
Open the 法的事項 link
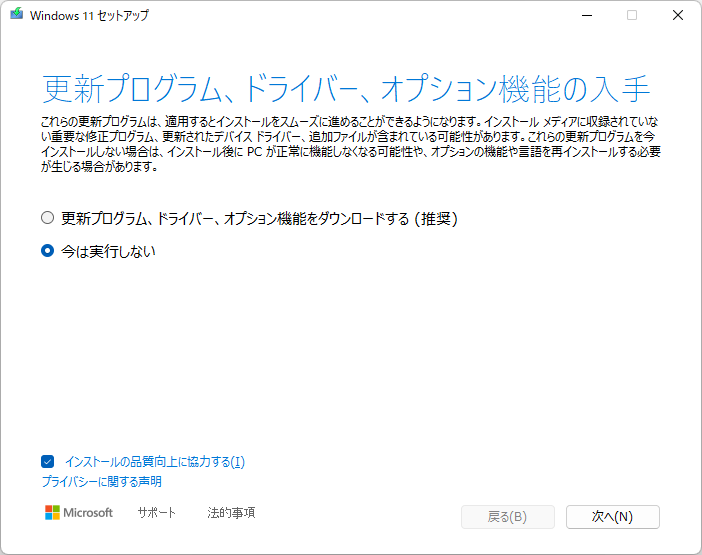point(231,512)
